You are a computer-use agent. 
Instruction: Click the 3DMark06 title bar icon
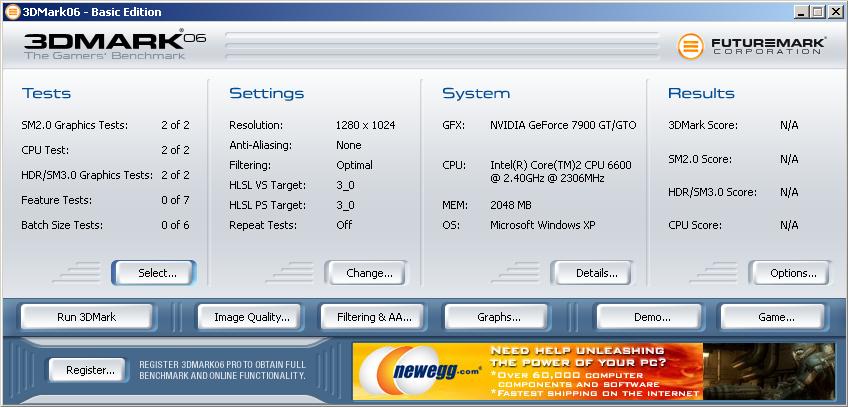click(12, 11)
